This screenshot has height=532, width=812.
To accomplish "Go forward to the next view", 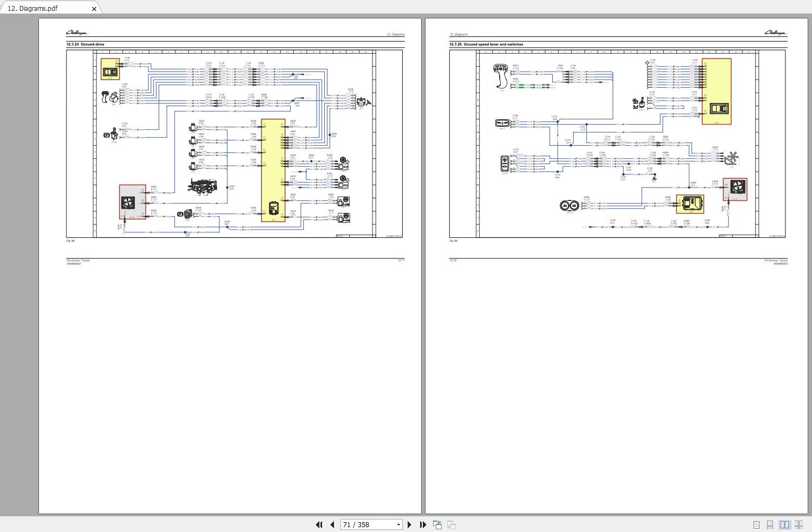I will (x=450, y=524).
